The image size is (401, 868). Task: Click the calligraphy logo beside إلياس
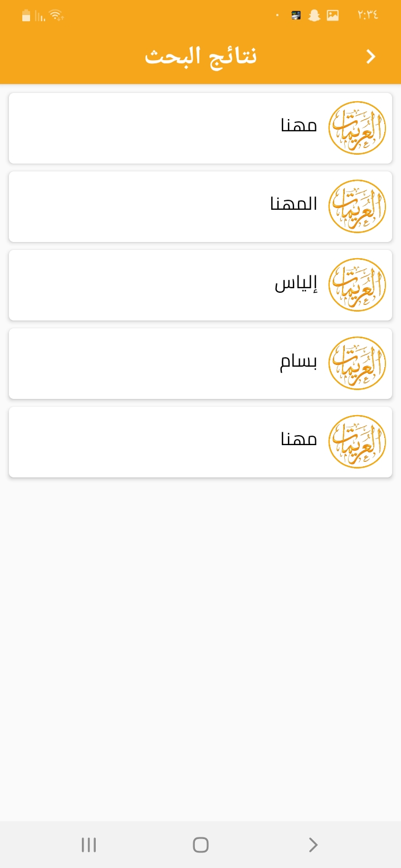(357, 285)
